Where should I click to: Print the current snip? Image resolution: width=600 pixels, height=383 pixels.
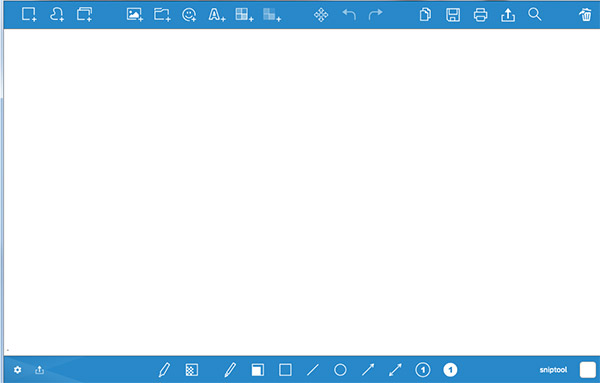point(481,15)
